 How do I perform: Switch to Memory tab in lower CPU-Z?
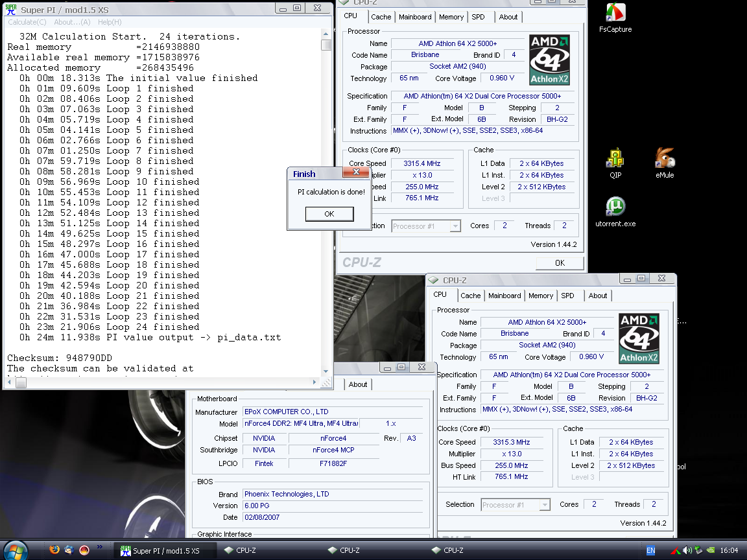click(541, 296)
